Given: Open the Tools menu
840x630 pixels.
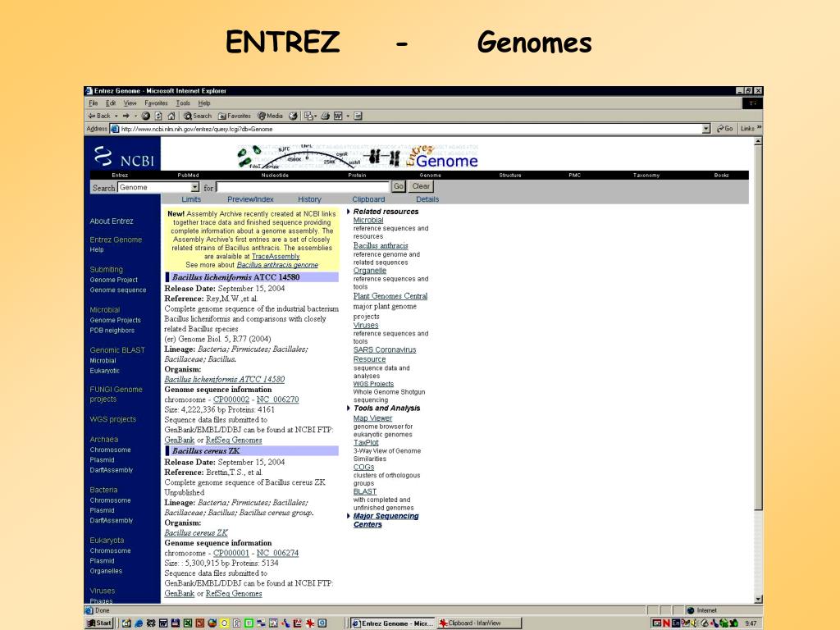Looking at the screenshot, I should pyautogui.click(x=183, y=103).
